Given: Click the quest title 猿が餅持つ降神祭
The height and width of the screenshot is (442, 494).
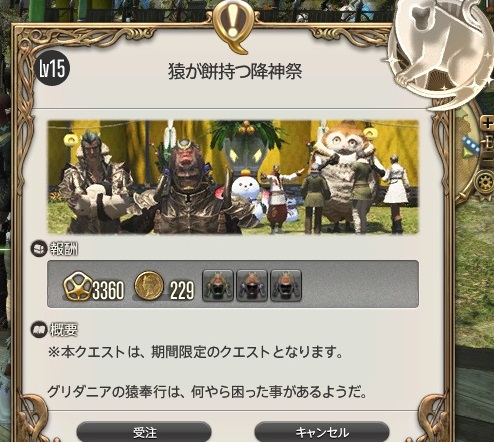Looking at the screenshot, I should coord(235,71).
